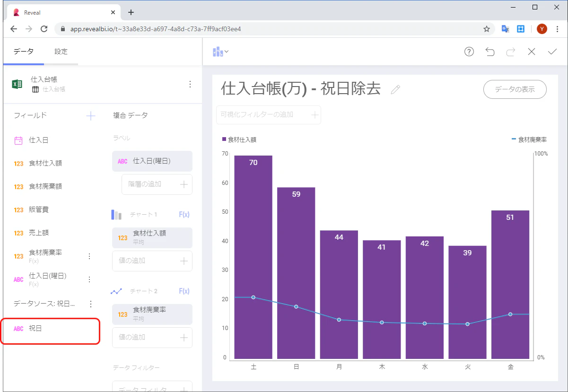Open options for the 仕入日(曜日) field
568x392 pixels.
coord(89,279)
